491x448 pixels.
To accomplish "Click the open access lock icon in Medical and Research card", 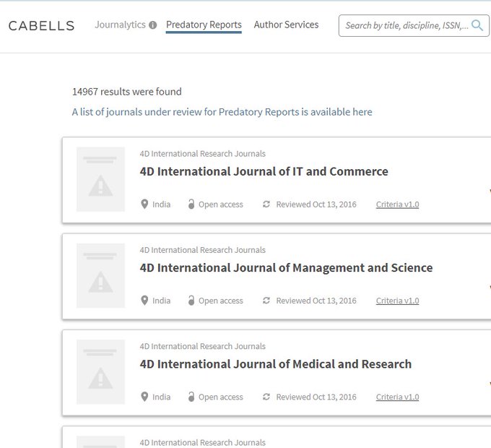I will pyautogui.click(x=191, y=396).
